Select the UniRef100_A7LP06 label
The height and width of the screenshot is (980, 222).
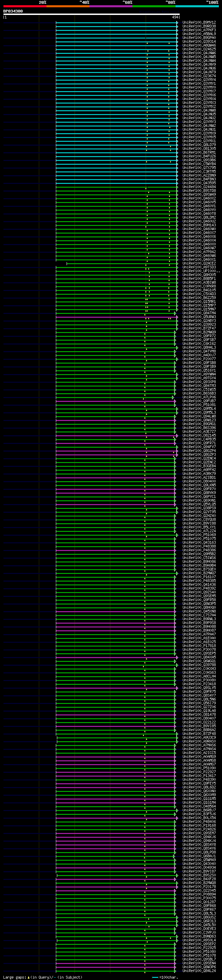(199, 397)
